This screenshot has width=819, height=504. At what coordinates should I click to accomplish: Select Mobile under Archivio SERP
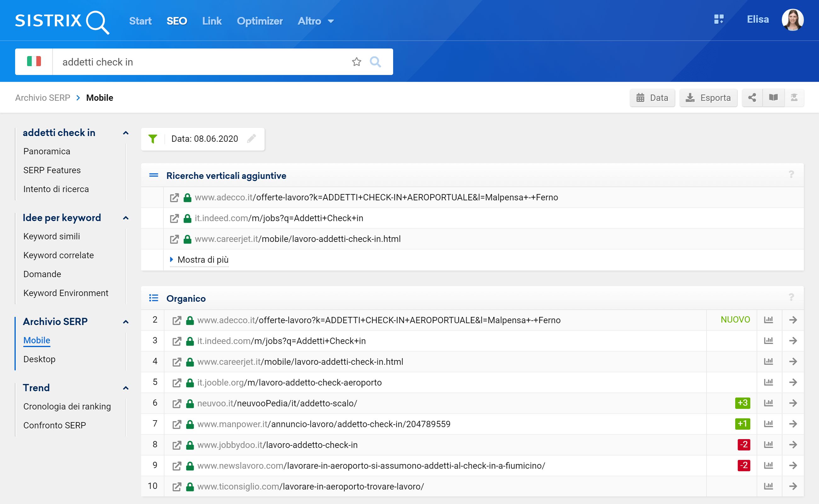37,341
